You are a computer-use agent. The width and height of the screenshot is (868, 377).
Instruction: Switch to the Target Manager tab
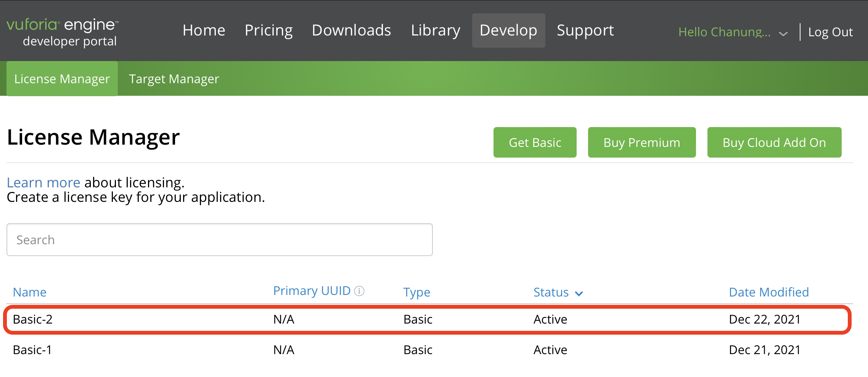174,79
